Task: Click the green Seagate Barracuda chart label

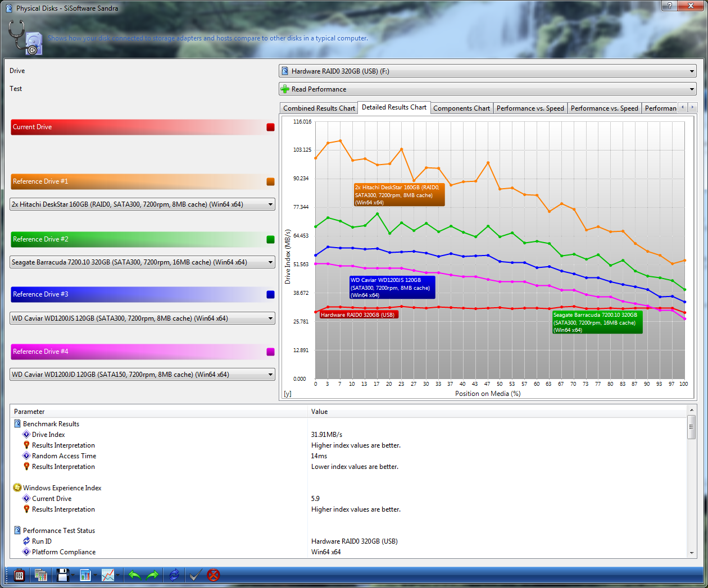Action: [x=597, y=322]
